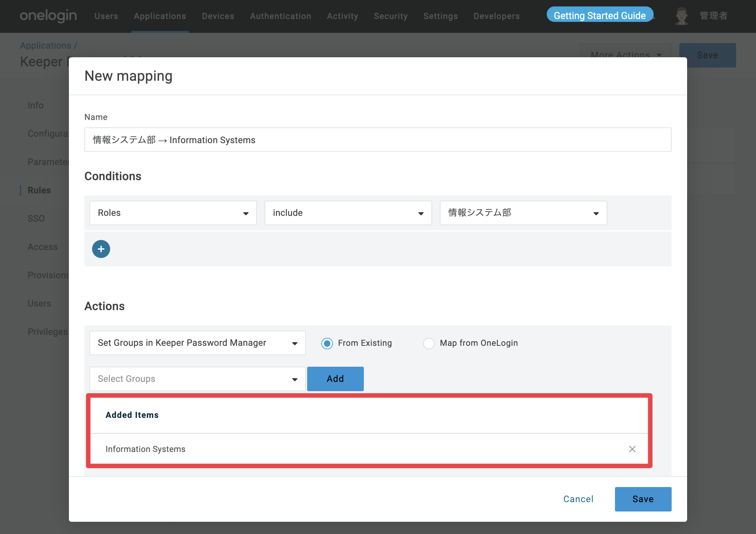This screenshot has height=534, width=756.
Task: Open the Roles condition dropdown
Action: coord(173,213)
